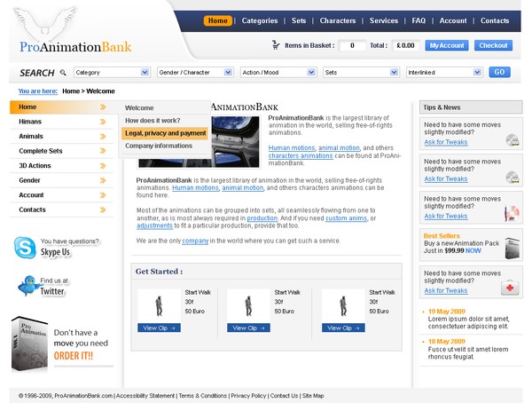
Task: Click the adjustments link
Action: [154, 225]
